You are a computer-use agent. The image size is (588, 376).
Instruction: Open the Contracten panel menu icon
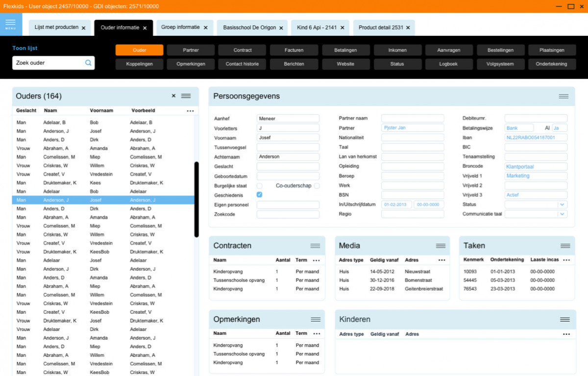coord(315,246)
